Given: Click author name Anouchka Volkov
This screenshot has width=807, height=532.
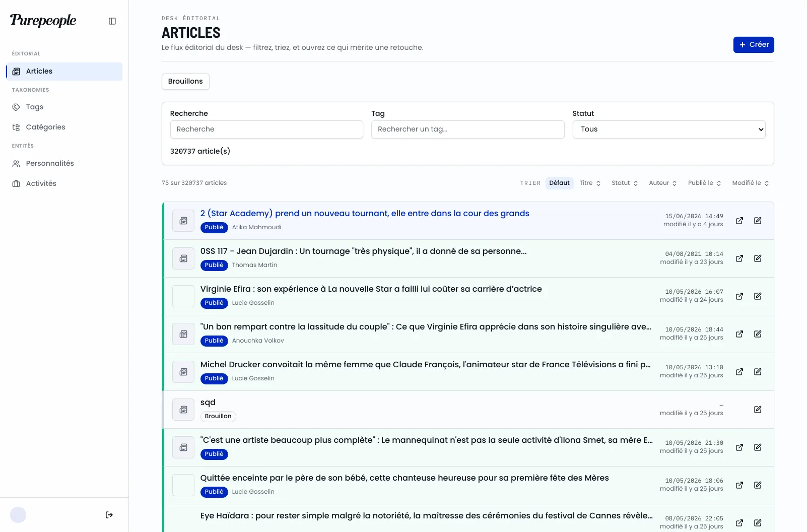Looking at the screenshot, I should (x=258, y=341).
